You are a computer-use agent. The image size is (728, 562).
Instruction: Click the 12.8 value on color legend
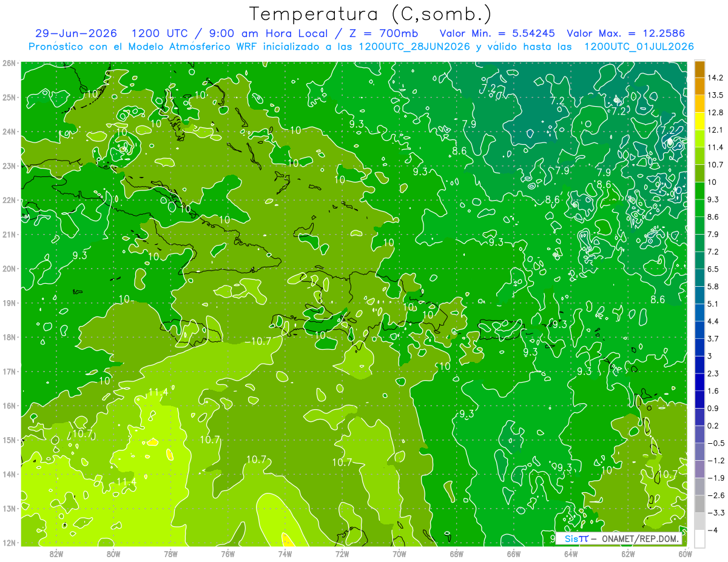pyautogui.click(x=715, y=112)
